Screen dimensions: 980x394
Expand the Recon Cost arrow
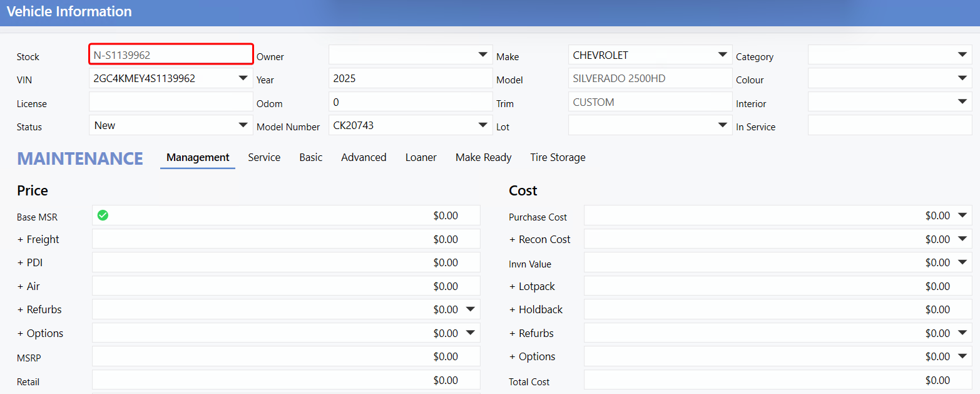coord(962,239)
